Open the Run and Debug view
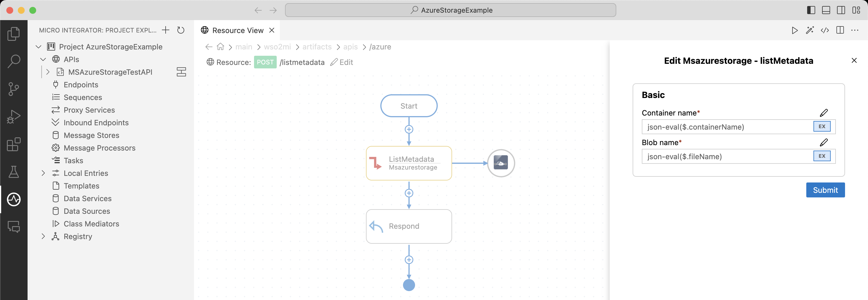This screenshot has height=300, width=868. coord(13,117)
